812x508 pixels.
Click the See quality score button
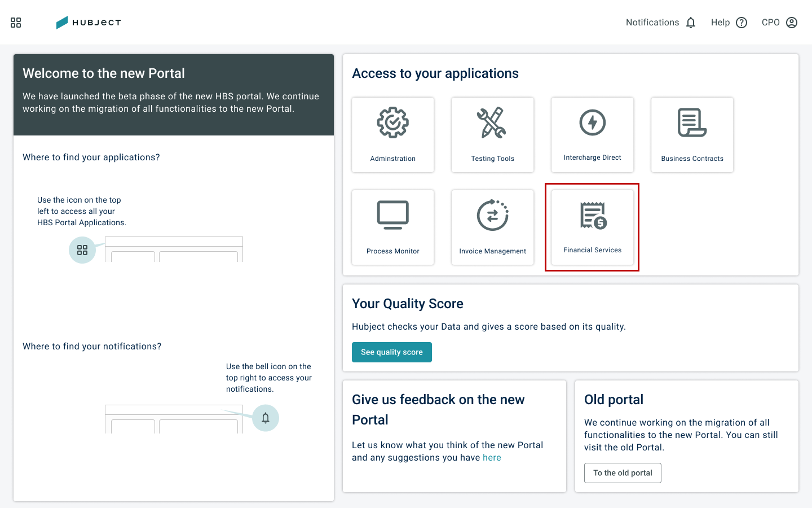coord(392,352)
